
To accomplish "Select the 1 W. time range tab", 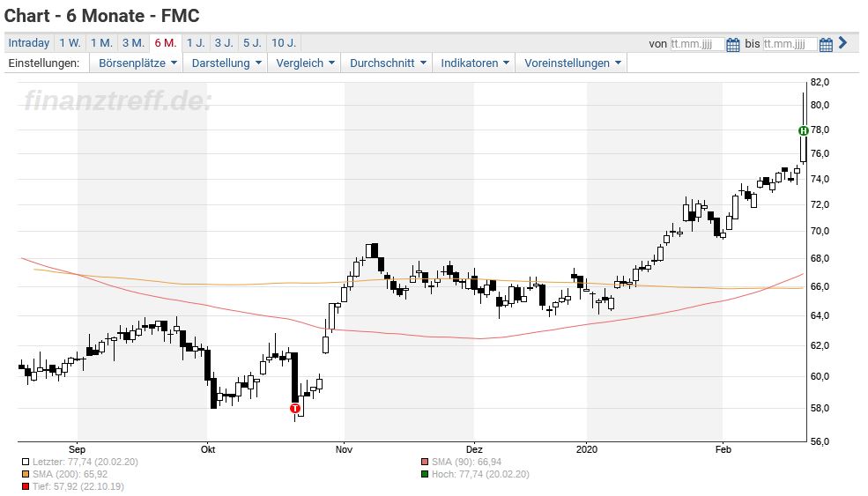I will [x=70, y=43].
